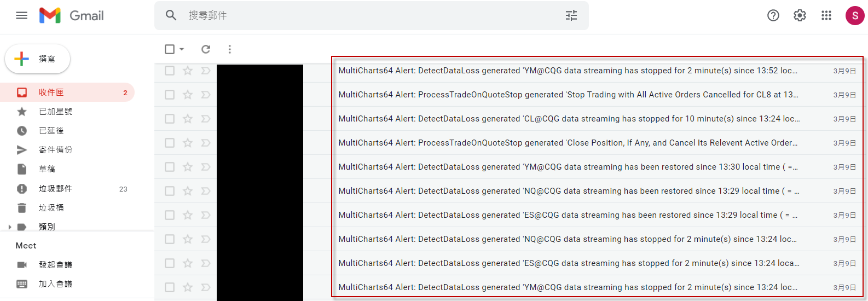Open the account avatar labeled S
Viewport: 868px width, 301px height.
point(855,15)
